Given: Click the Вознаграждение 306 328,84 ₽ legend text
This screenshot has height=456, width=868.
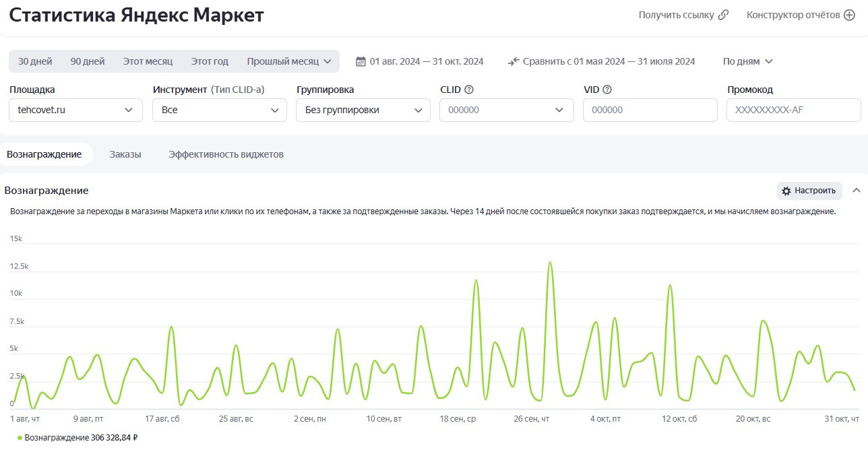Looking at the screenshot, I should coord(81,438).
